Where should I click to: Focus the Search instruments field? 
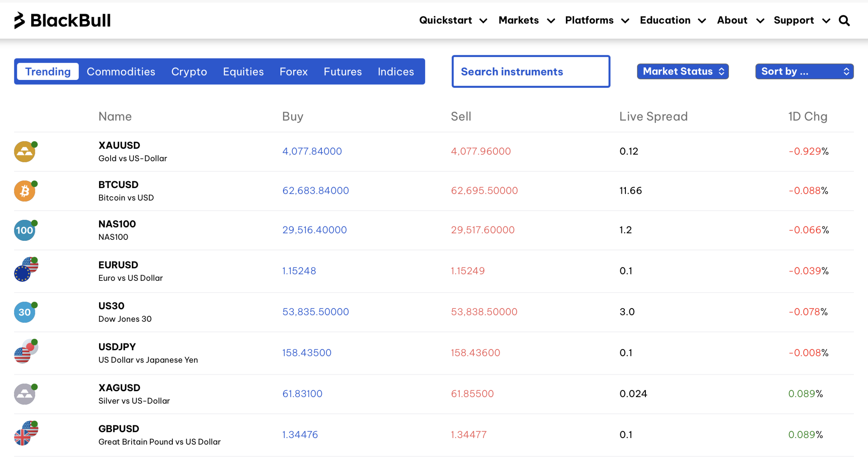click(x=531, y=71)
